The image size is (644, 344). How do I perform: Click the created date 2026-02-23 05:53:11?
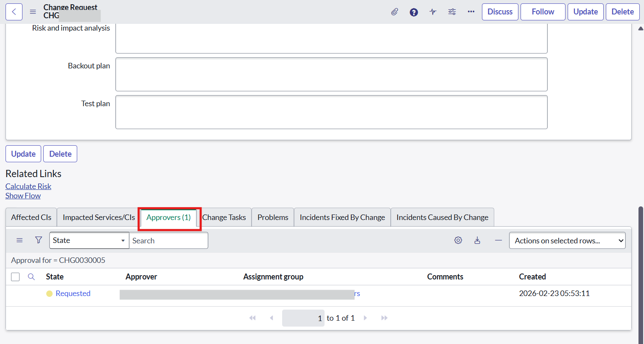click(x=554, y=293)
